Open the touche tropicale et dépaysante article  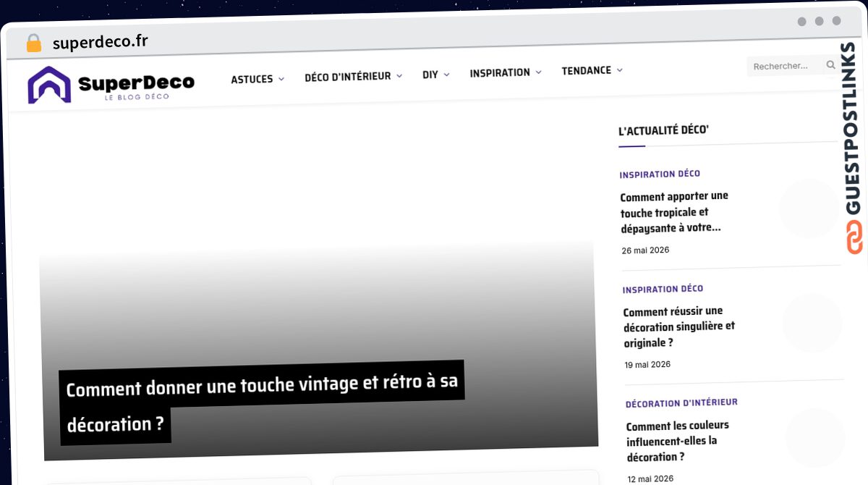coord(674,211)
